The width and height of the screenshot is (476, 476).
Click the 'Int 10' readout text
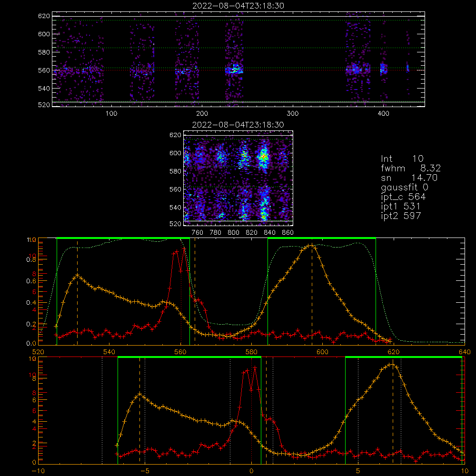[402, 159]
